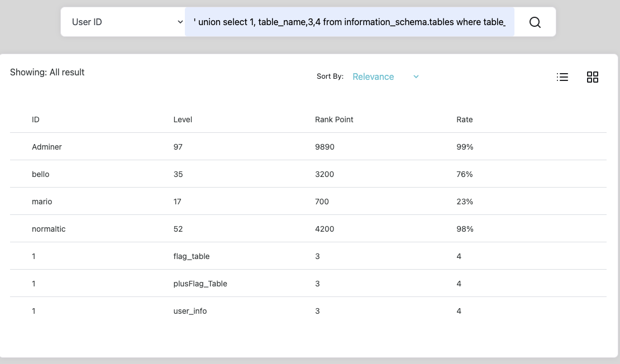The width and height of the screenshot is (620, 364).
Task: Click the Rate column header
Action: point(465,120)
